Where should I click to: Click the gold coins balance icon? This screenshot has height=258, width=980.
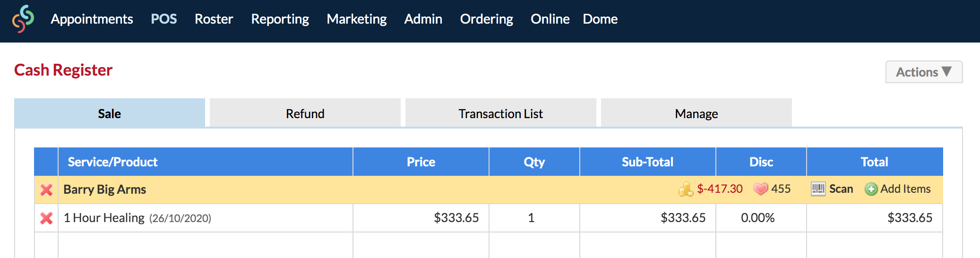[686, 189]
